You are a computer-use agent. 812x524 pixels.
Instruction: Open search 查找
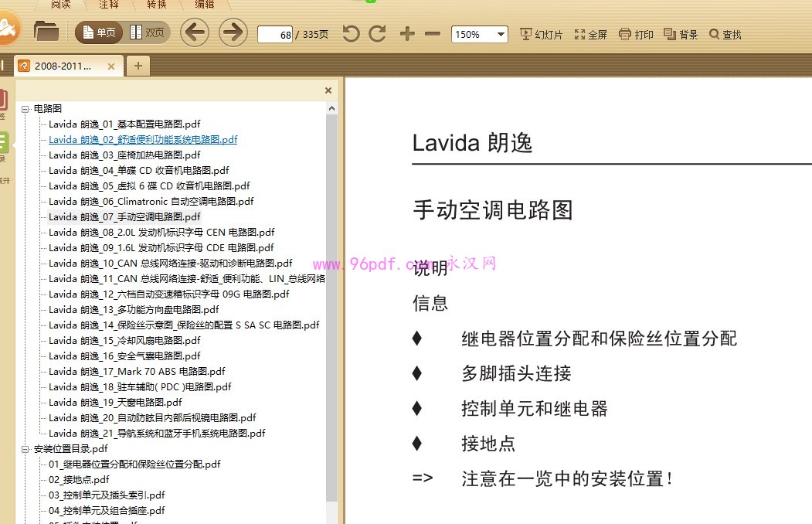(725, 35)
